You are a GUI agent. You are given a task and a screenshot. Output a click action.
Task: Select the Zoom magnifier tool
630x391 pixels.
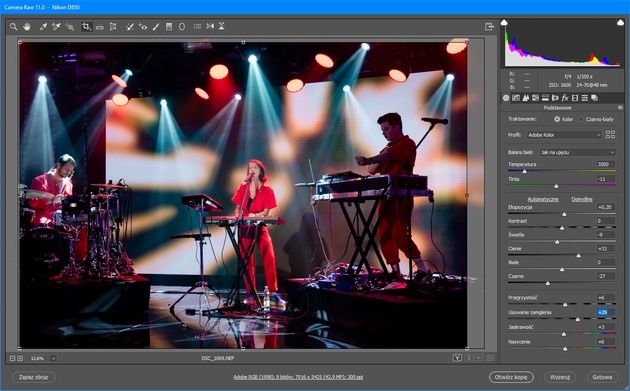13,27
